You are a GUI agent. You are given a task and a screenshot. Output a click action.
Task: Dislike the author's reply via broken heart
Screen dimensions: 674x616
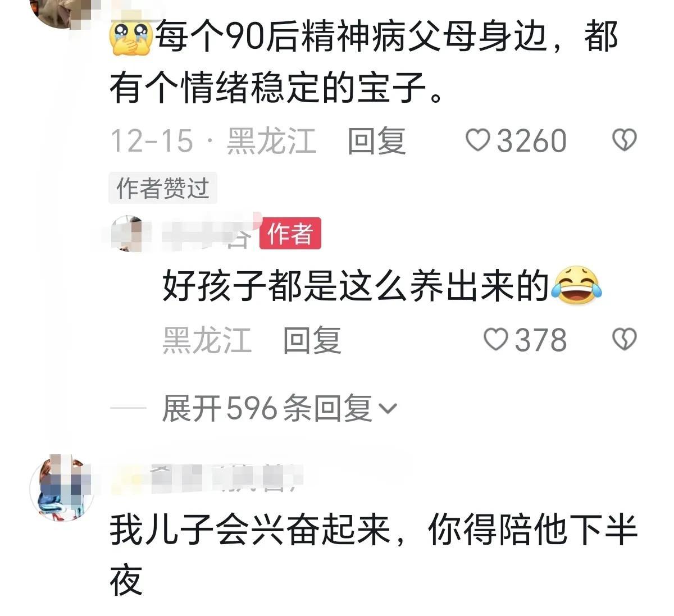(623, 340)
